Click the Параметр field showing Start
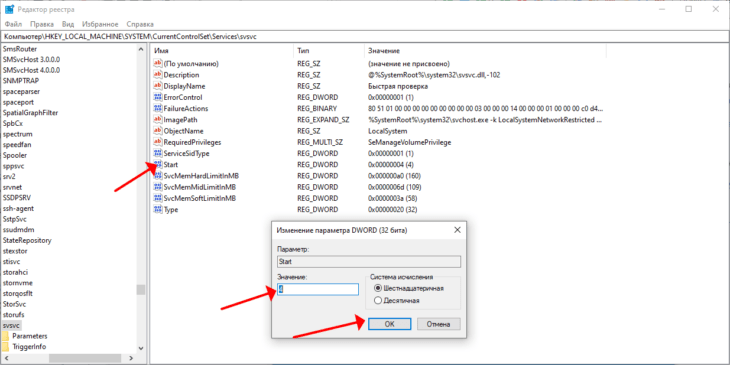The height and width of the screenshot is (365, 730). click(x=369, y=262)
